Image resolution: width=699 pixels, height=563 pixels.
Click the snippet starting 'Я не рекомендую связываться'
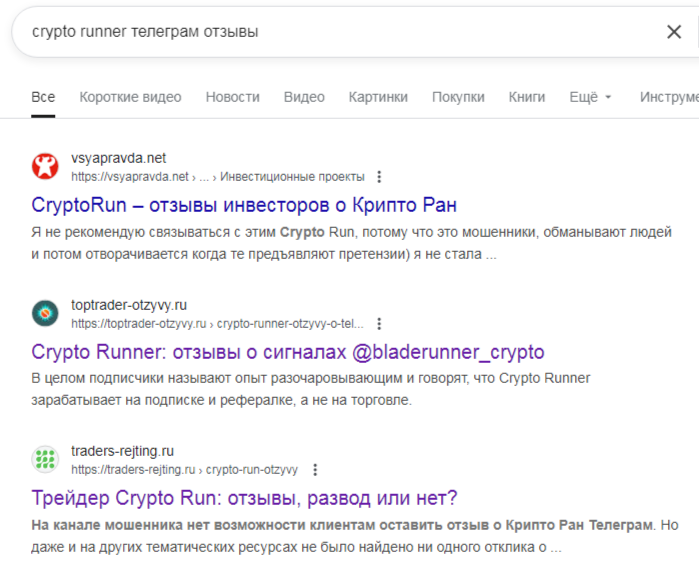click(x=351, y=243)
